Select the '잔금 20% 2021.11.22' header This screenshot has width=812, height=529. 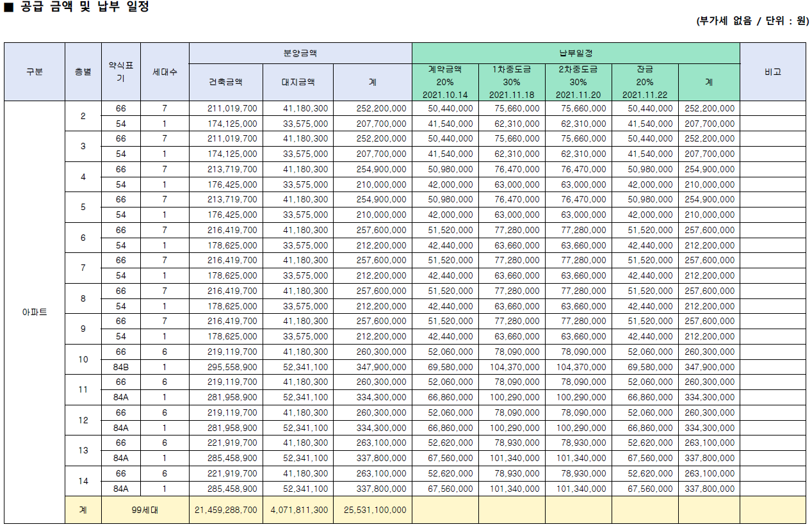tap(645, 82)
